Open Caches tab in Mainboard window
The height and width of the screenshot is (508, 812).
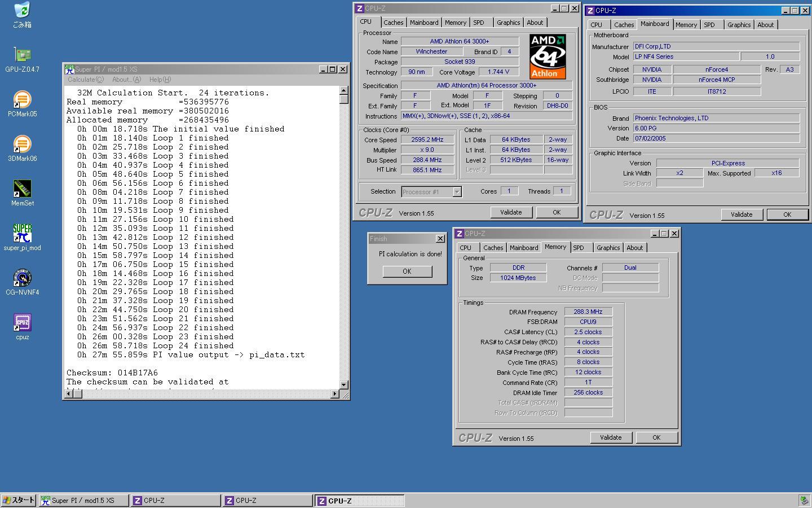click(624, 25)
